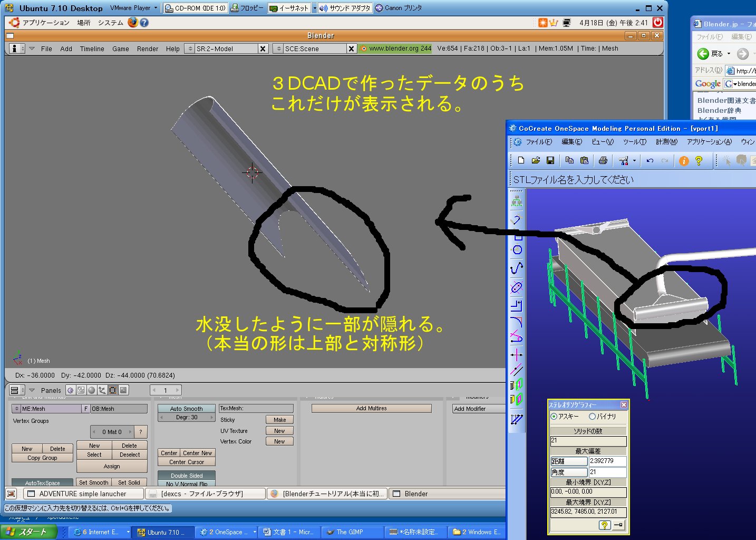Open the Blender Add menu
The width and height of the screenshot is (756, 540).
[x=66, y=49]
